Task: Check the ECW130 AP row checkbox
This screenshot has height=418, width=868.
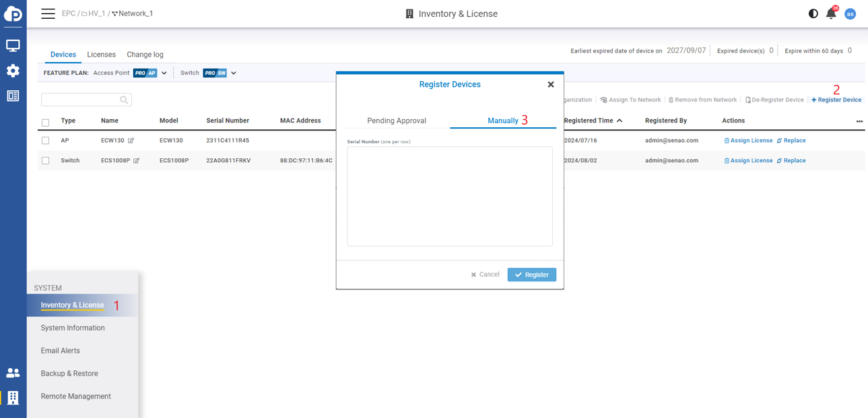Action: (46, 141)
